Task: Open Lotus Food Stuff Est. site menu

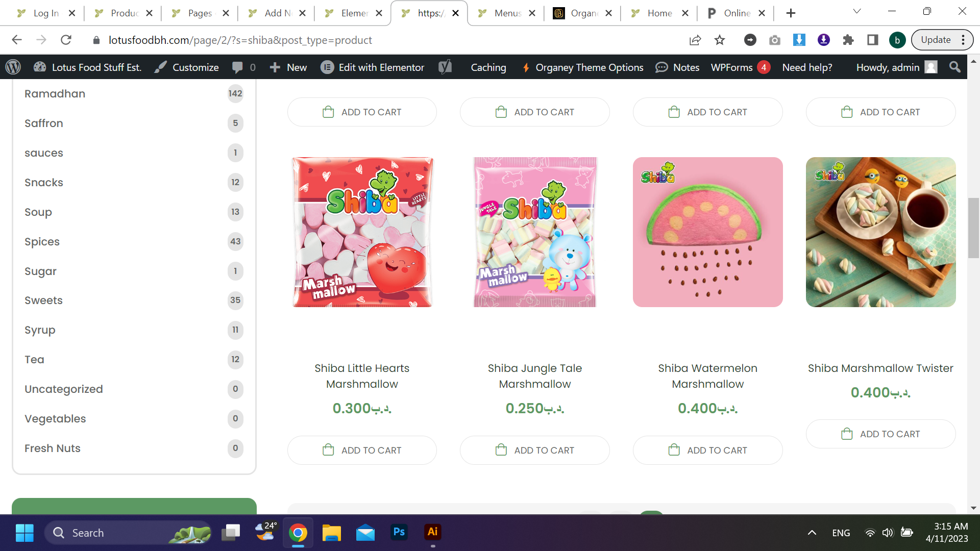Action: pos(87,67)
